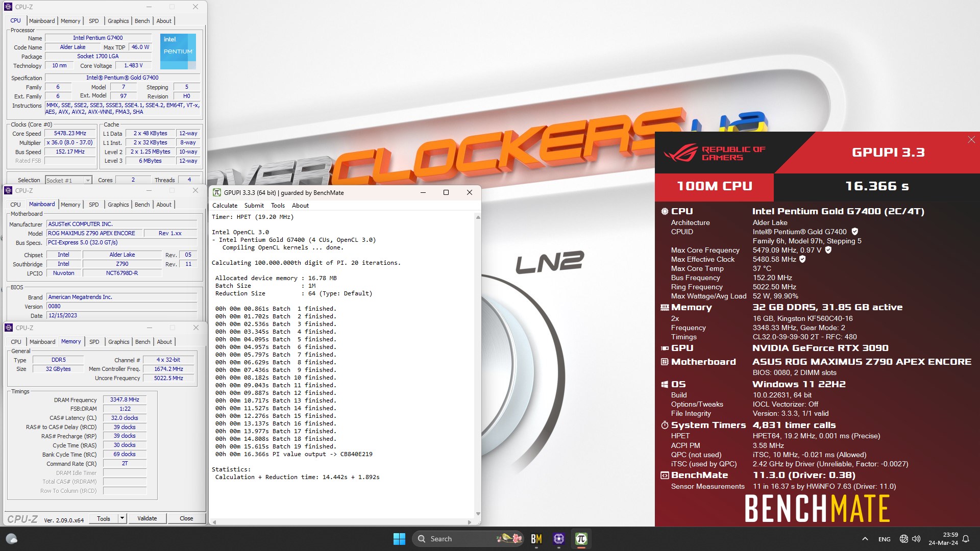Click the Republic of Gamers logo
The image size is (980, 551).
714,153
